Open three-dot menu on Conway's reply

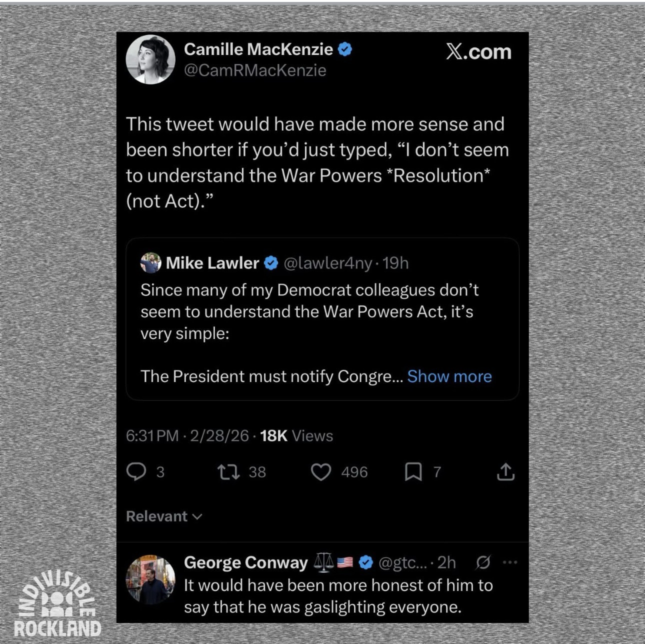click(509, 562)
